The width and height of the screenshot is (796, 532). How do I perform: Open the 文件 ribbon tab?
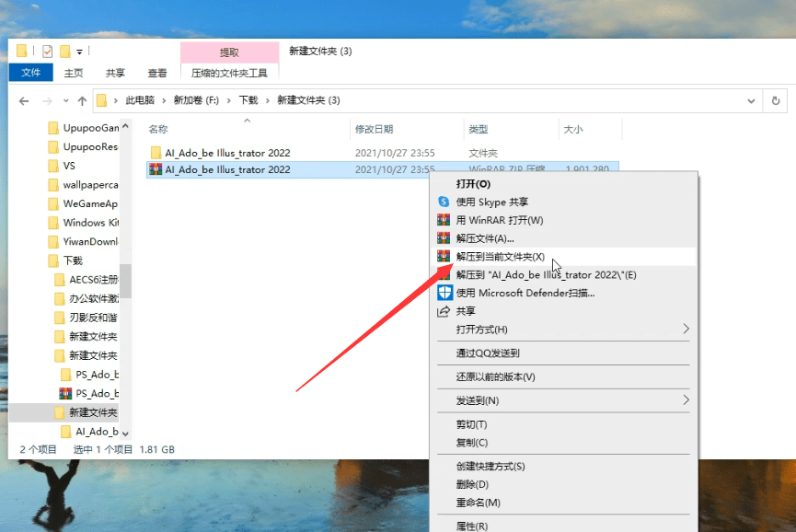[31, 73]
